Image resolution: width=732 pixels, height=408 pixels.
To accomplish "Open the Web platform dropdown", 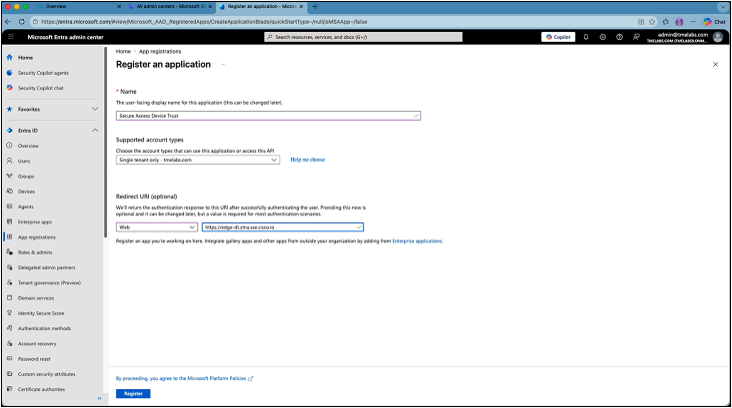I will [157, 227].
